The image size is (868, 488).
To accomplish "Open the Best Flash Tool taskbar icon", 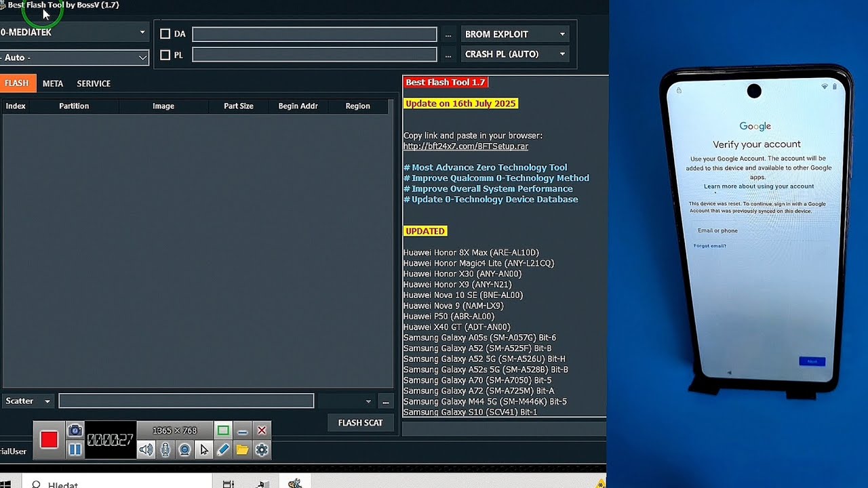I will coord(295,484).
